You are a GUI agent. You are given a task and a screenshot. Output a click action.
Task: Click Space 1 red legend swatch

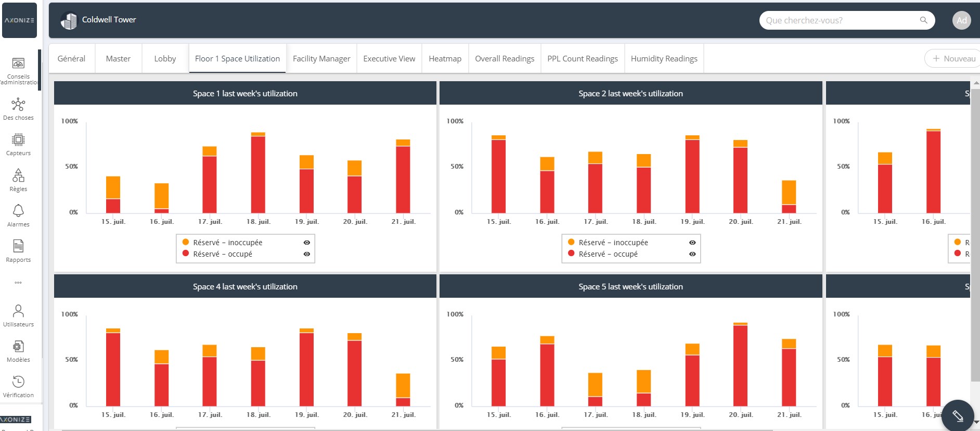186,253
